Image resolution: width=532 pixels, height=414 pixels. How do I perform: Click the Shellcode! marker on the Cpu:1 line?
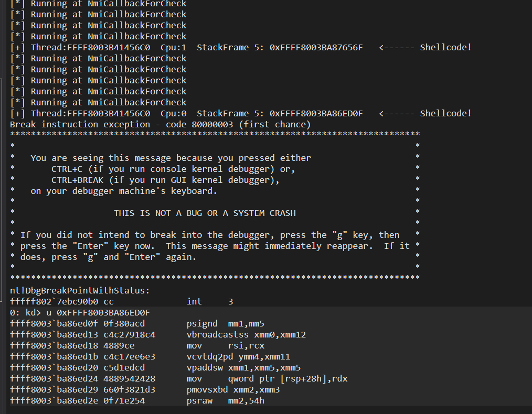pyautogui.click(x=445, y=48)
